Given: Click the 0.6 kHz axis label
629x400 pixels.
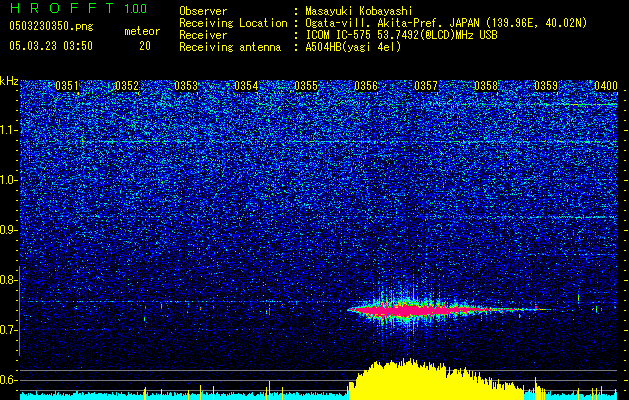Looking at the screenshot, I should (x=9, y=380).
